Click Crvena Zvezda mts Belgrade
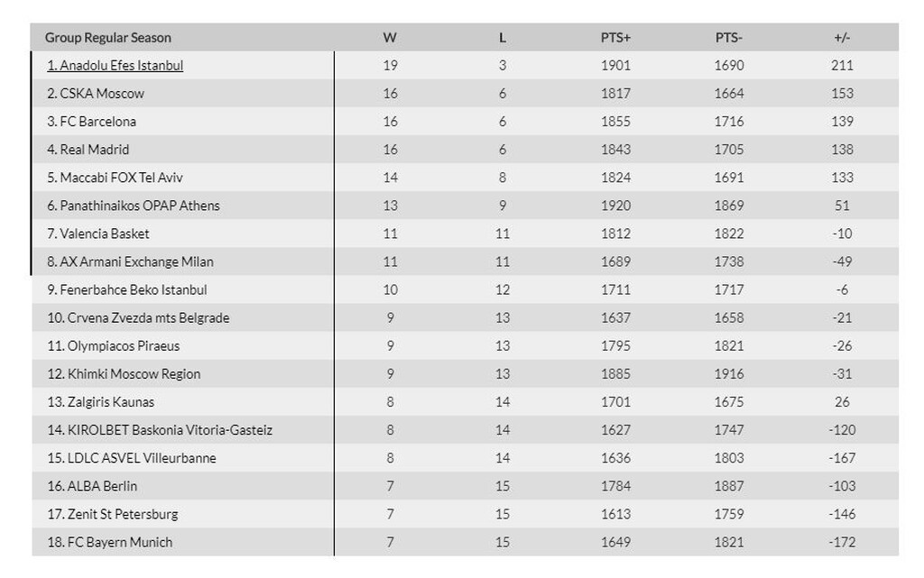 [138, 317]
